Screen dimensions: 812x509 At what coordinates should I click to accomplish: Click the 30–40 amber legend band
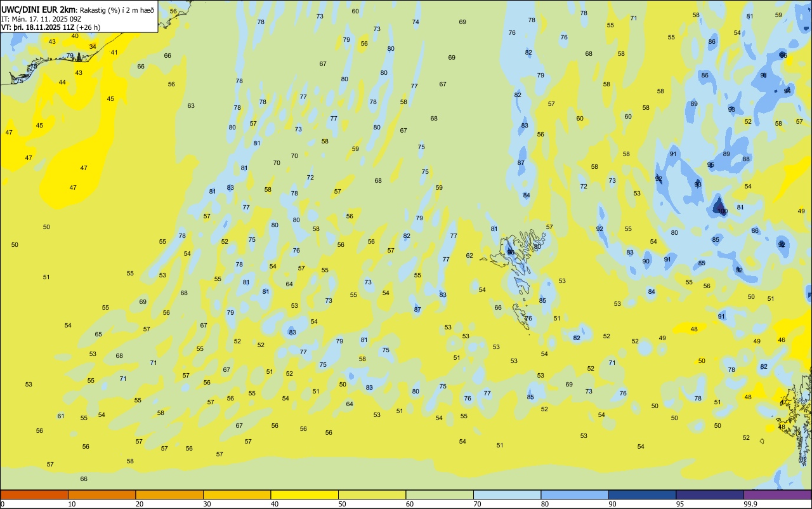click(x=237, y=494)
